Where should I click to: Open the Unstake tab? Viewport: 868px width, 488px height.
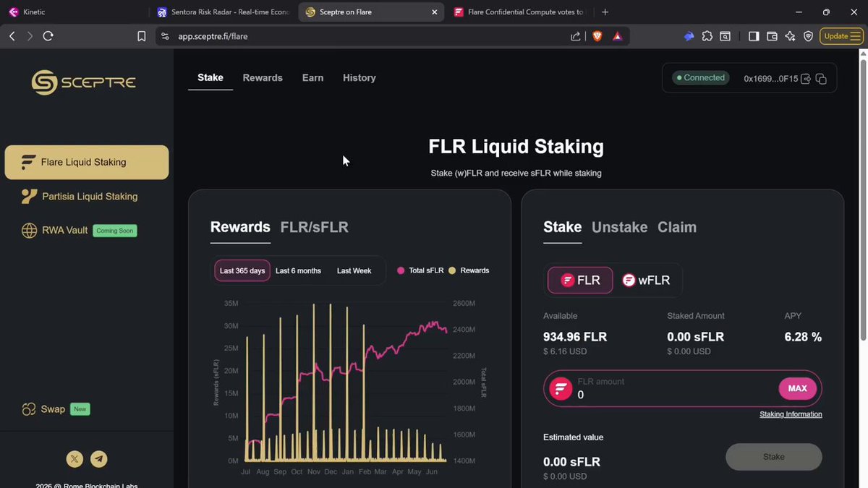click(x=619, y=227)
